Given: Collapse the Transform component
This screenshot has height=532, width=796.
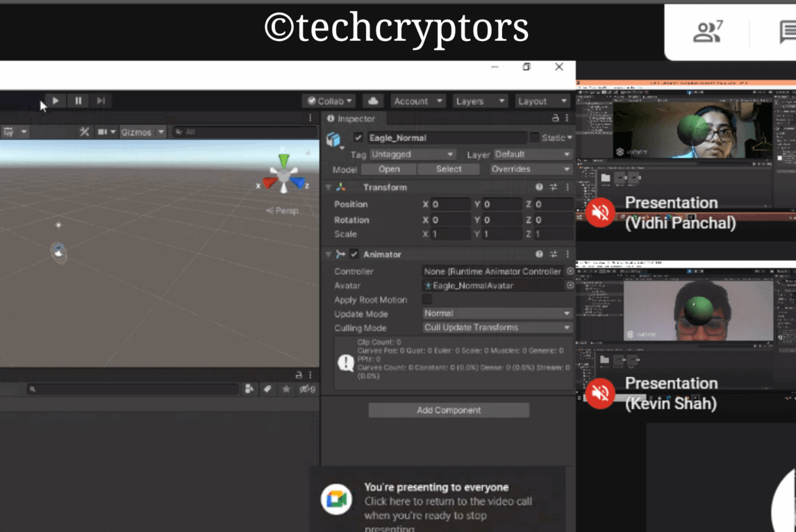Looking at the screenshot, I should pyautogui.click(x=329, y=188).
